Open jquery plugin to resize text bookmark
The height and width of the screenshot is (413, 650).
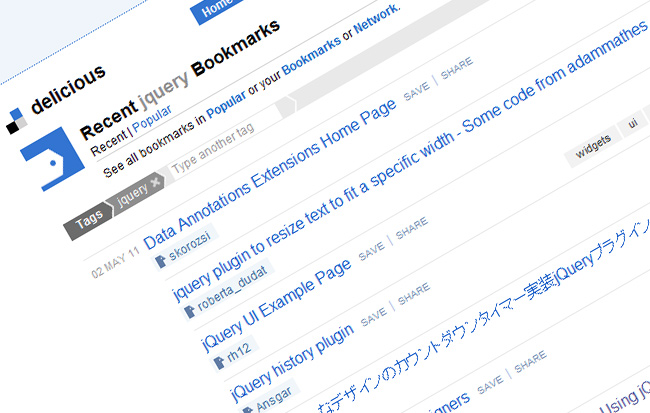pos(409,162)
